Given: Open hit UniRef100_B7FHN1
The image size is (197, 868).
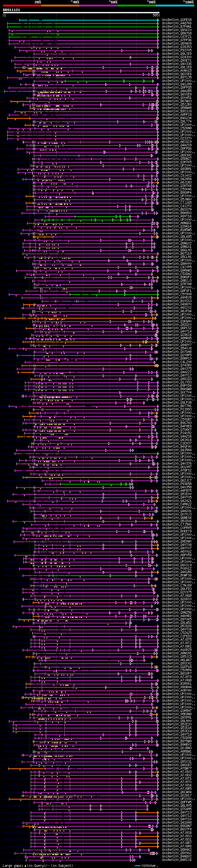Looking at the screenshot, I should pyautogui.click(x=177, y=26).
